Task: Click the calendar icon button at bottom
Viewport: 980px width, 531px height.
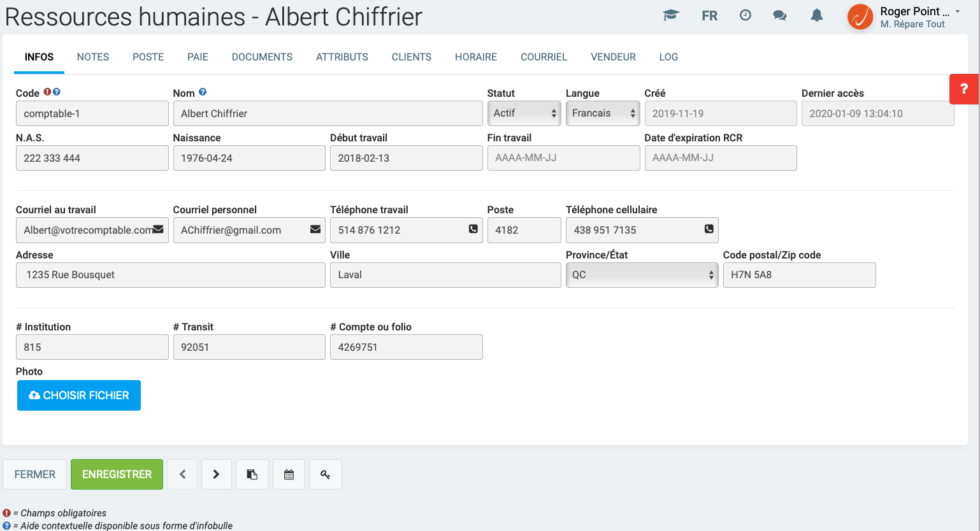Action: (x=289, y=474)
